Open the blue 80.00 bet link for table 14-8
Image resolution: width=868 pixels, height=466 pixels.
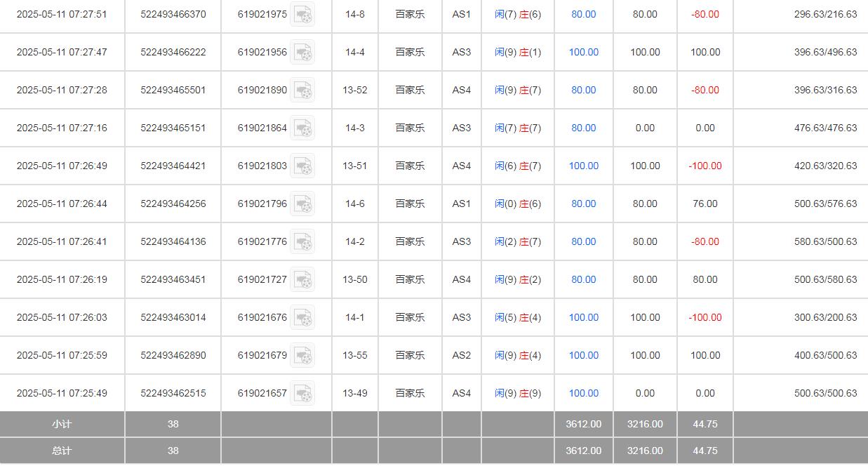click(x=583, y=14)
